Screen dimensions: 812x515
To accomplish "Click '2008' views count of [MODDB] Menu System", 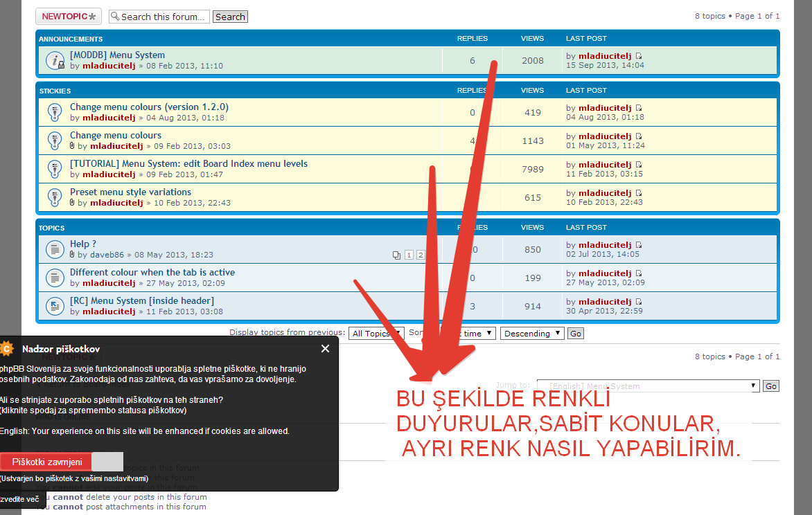I will [532, 60].
